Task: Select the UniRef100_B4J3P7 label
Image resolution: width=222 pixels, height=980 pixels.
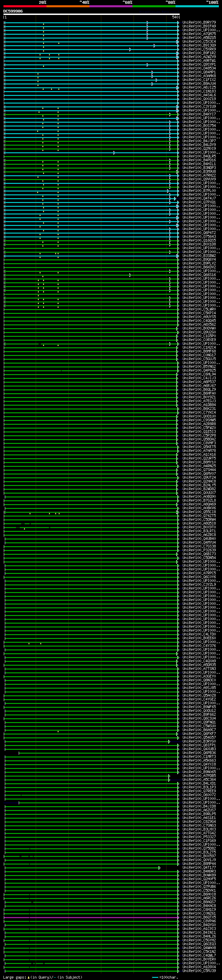Action: [x=199, y=141]
